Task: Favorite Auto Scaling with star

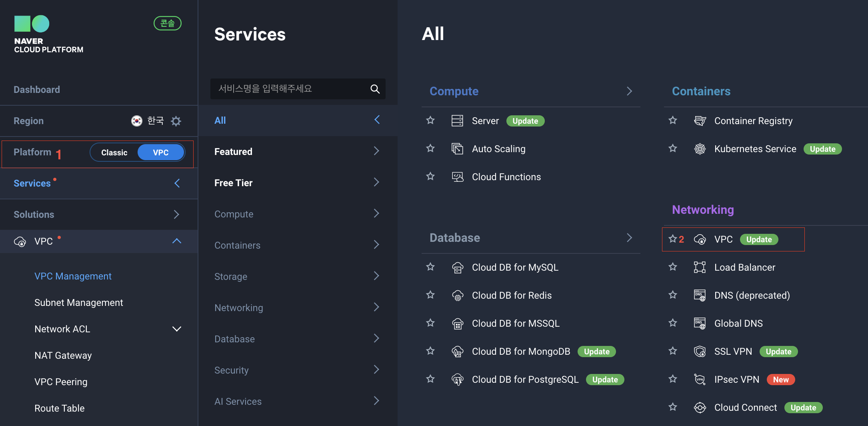Action: coord(430,148)
